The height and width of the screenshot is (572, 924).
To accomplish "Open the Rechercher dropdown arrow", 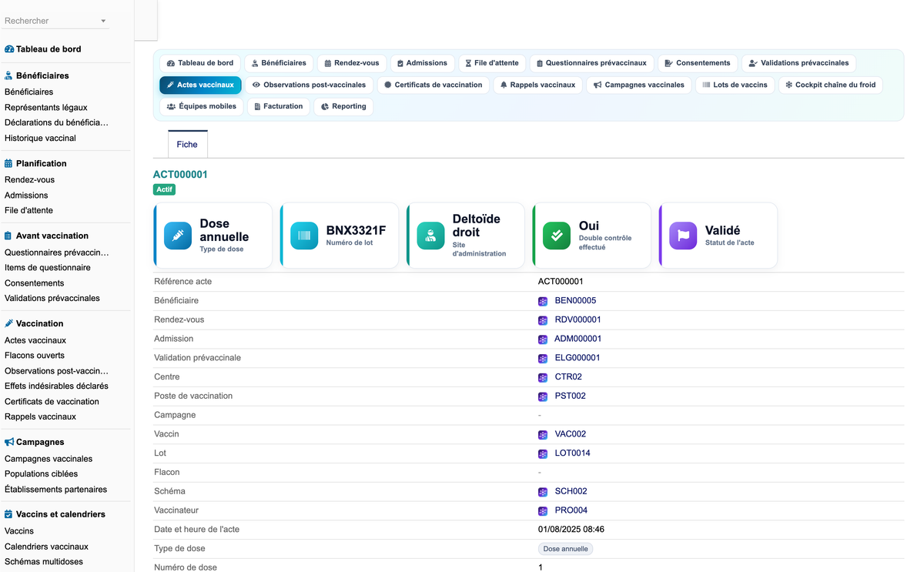I will (103, 22).
